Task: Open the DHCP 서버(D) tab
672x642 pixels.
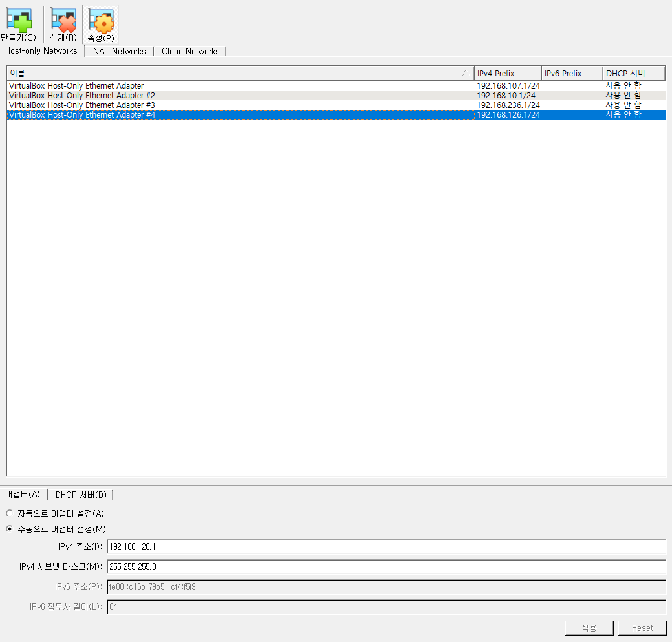Action: tap(81, 495)
